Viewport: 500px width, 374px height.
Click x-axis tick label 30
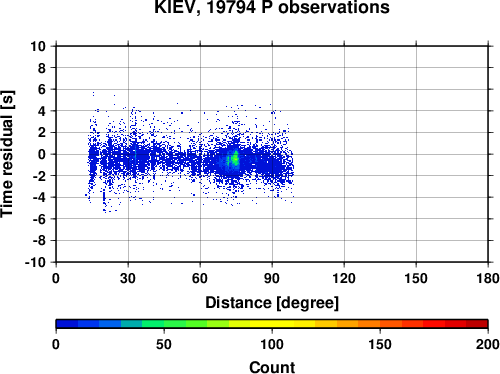[128, 278]
